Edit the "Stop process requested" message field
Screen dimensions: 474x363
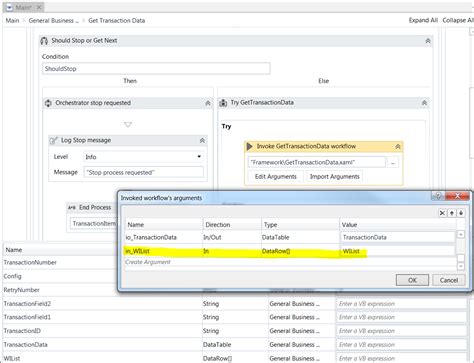click(143, 172)
